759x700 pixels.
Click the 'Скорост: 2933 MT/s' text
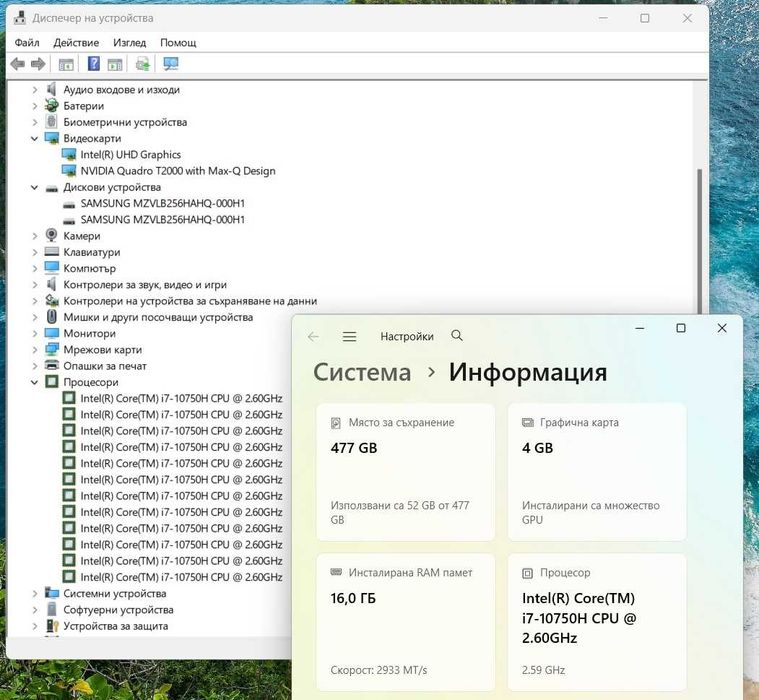379,670
